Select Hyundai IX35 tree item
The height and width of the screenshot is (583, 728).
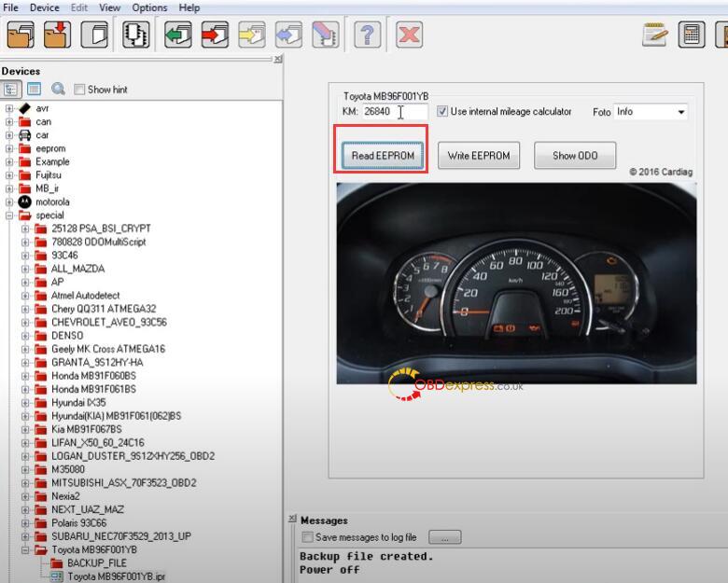[x=78, y=402]
